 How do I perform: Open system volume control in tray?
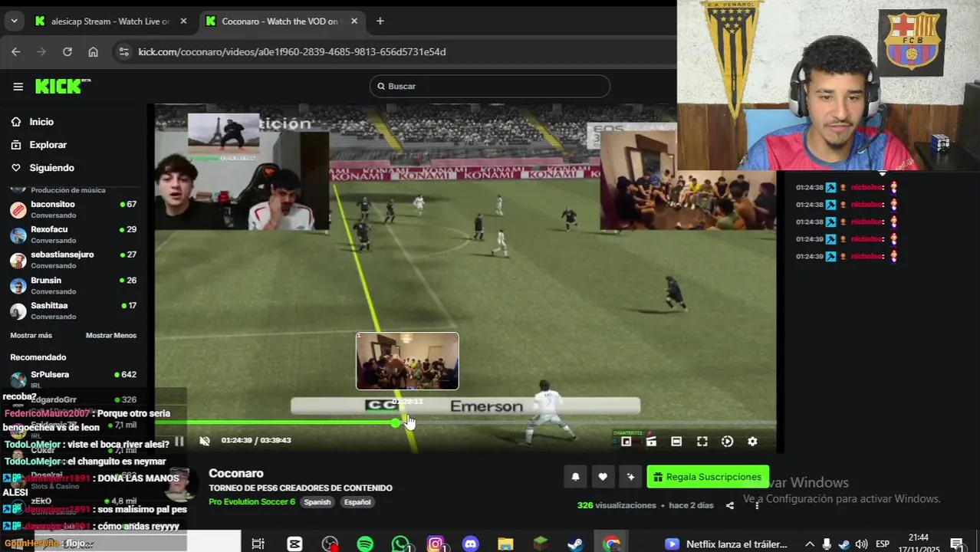pyautogui.click(x=861, y=544)
